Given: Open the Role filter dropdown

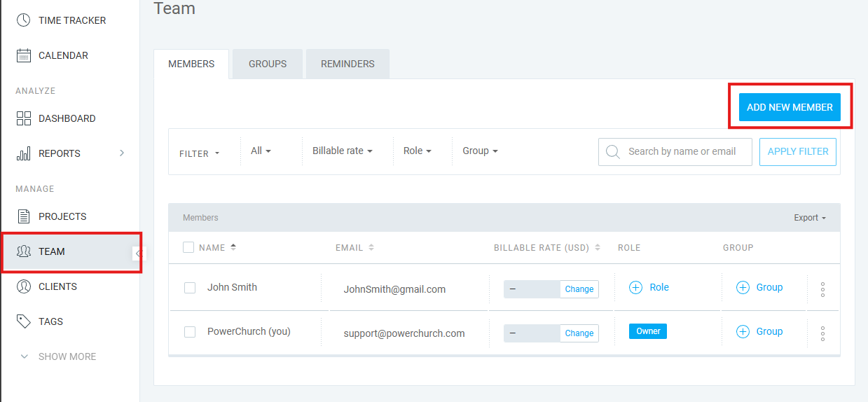Looking at the screenshot, I should tap(418, 151).
